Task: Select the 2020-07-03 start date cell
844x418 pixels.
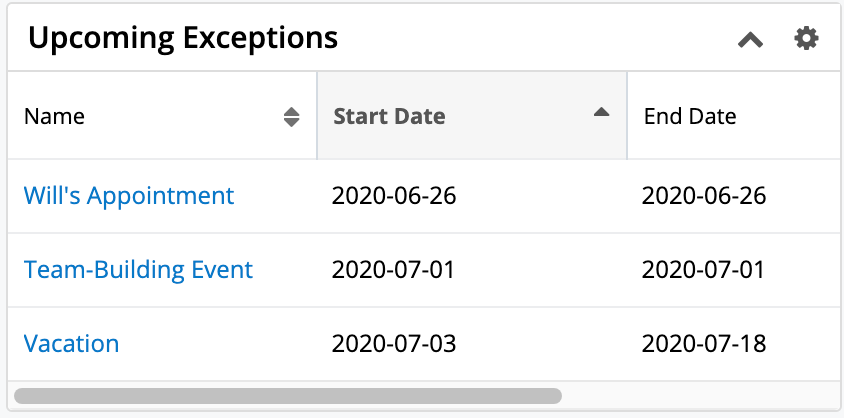Action: (x=394, y=345)
